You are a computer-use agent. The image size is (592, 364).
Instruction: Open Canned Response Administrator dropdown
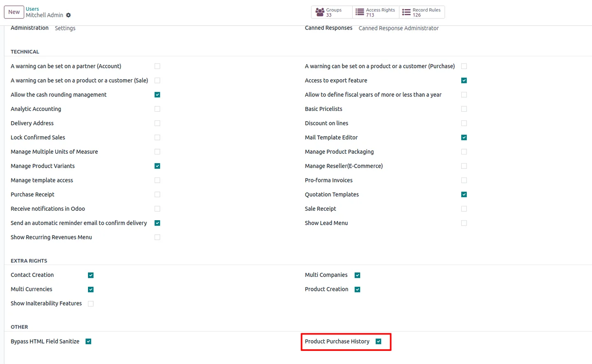398,28
